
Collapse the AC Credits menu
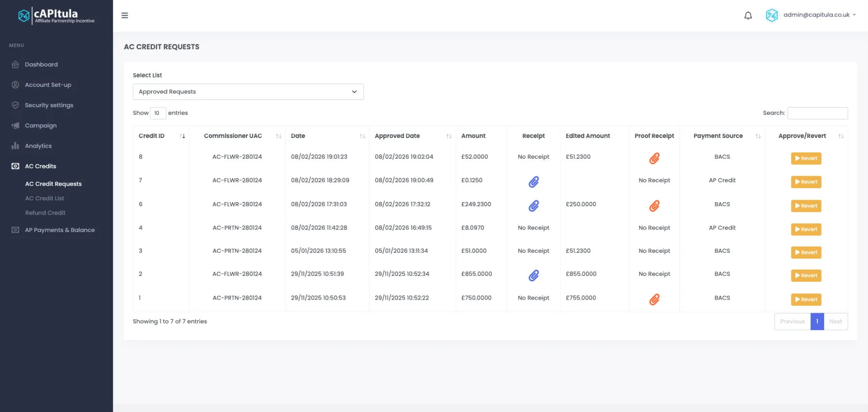point(41,166)
